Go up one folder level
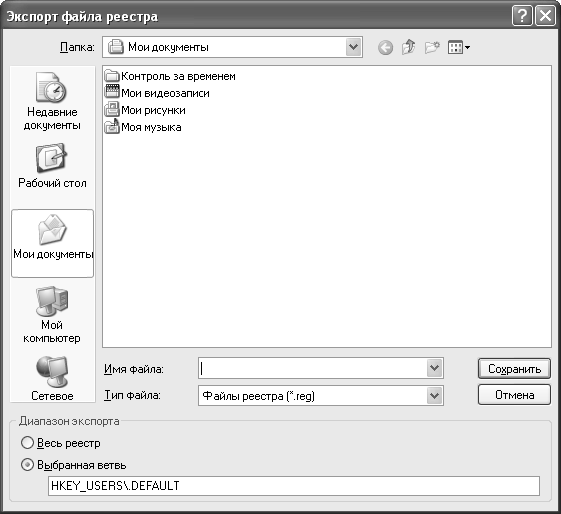561x514 pixels. (408, 47)
